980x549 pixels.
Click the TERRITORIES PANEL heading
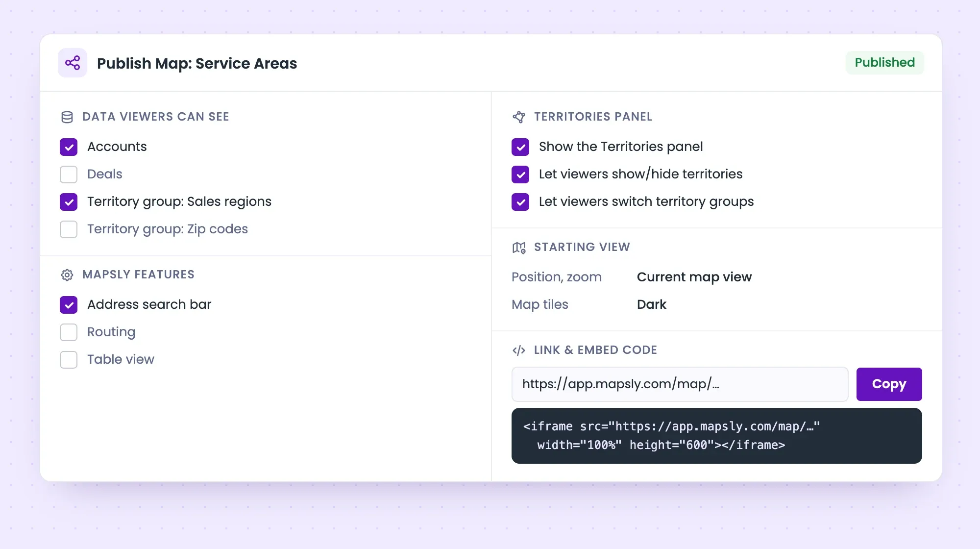[593, 117]
